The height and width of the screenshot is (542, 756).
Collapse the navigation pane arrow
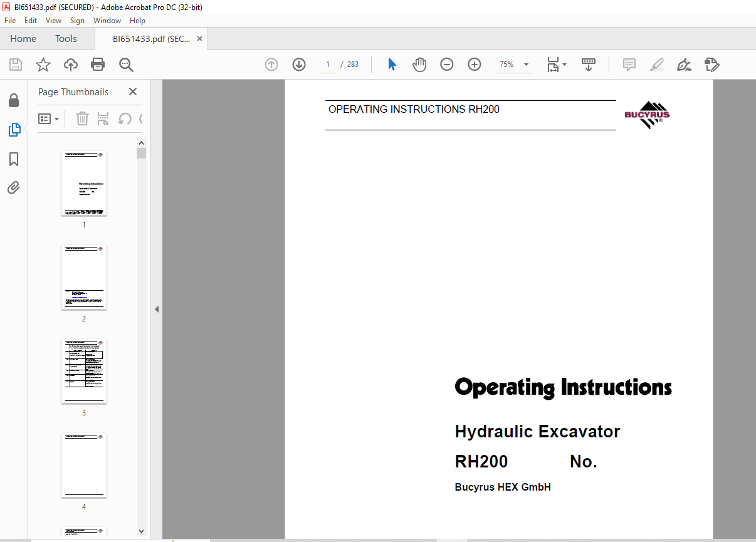pos(157,310)
